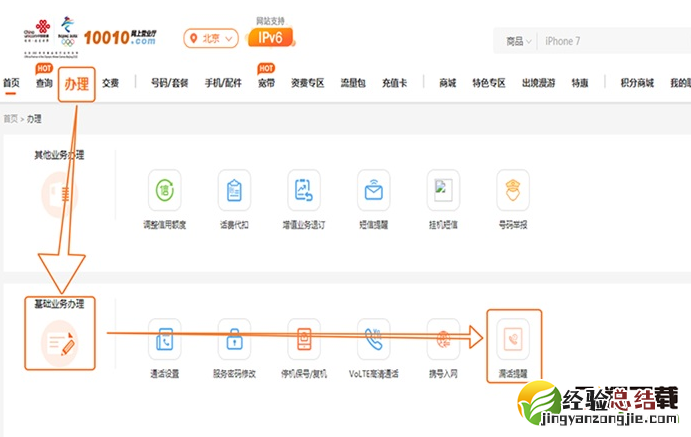The height and width of the screenshot is (437, 691).
Task: Click the 基础业务办理 section heading
Action: (x=59, y=304)
